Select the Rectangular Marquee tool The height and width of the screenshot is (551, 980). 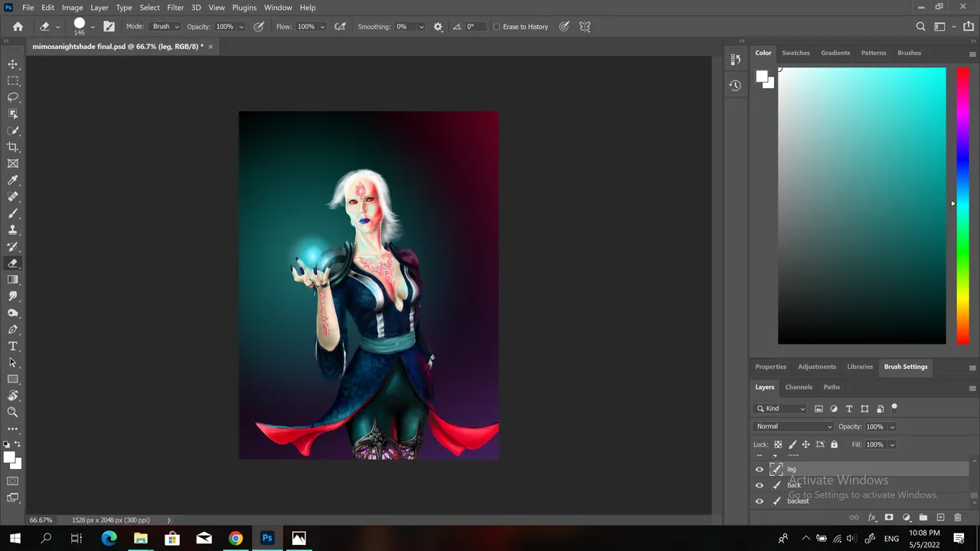[x=13, y=80]
